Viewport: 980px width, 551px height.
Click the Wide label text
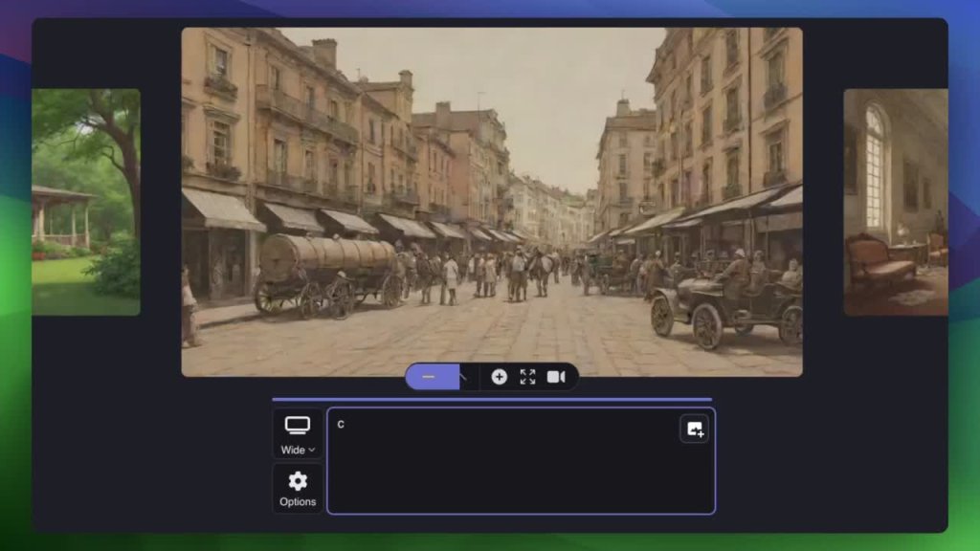(x=292, y=451)
